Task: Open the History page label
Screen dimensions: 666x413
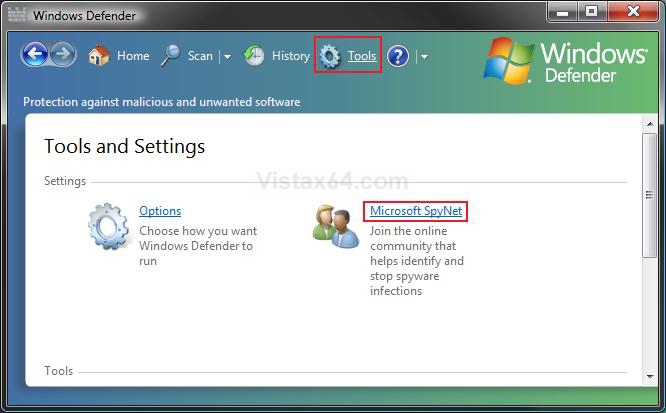Action: (291, 56)
